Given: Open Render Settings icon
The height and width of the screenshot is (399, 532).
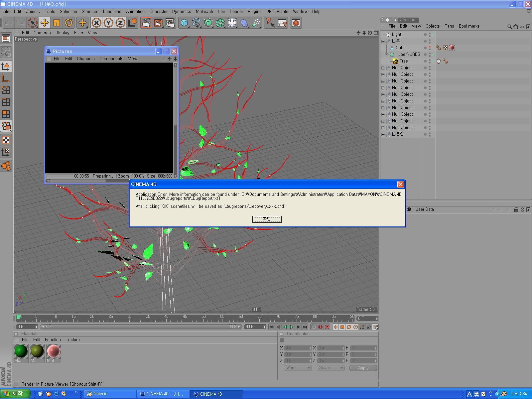Looking at the screenshot, I should click(170, 23).
